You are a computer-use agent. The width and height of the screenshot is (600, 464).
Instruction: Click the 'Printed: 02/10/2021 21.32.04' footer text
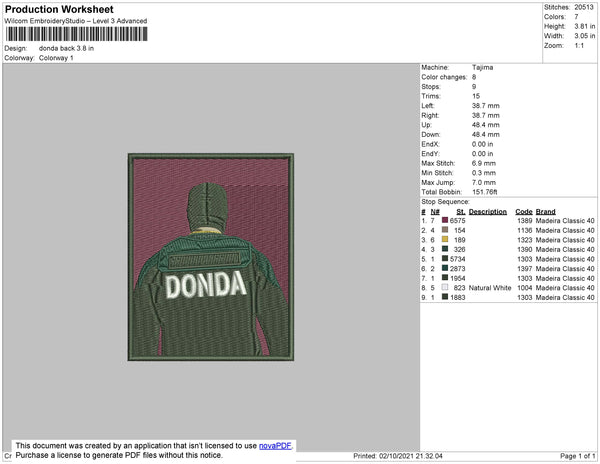tap(398, 456)
